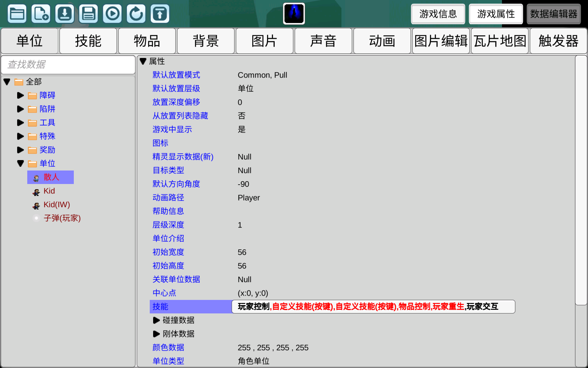Expand the 特殊 folder arrow
The height and width of the screenshot is (368, 588).
coord(21,136)
